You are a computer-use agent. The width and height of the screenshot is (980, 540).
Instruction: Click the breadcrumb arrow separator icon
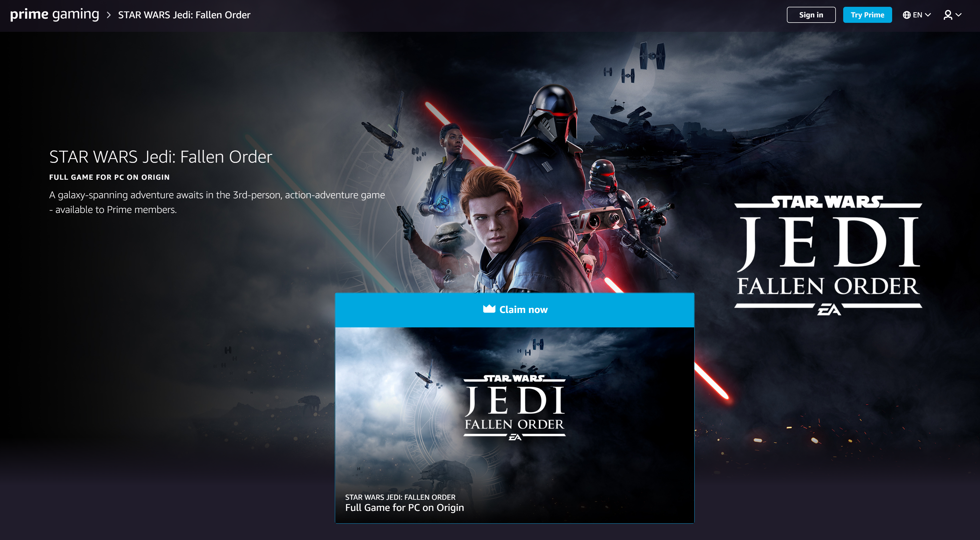(108, 14)
